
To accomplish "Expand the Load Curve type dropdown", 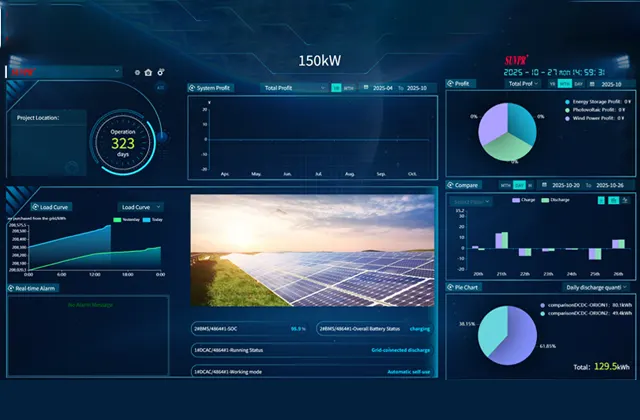I will [x=140, y=207].
